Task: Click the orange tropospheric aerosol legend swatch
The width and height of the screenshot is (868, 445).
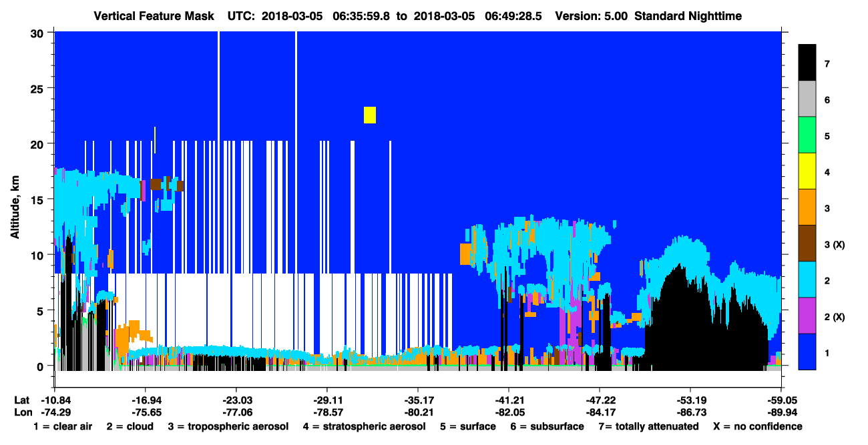Action: (807, 207)
